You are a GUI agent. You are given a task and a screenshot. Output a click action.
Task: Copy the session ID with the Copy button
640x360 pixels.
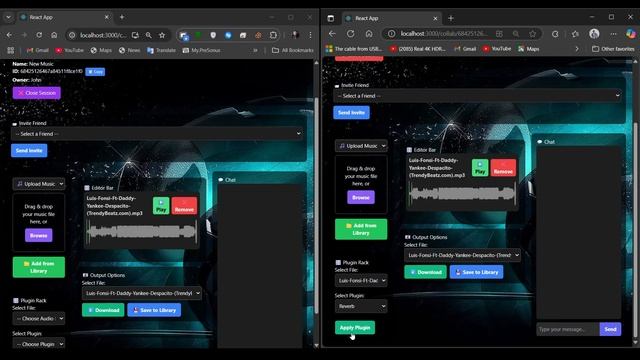(95, 71)
